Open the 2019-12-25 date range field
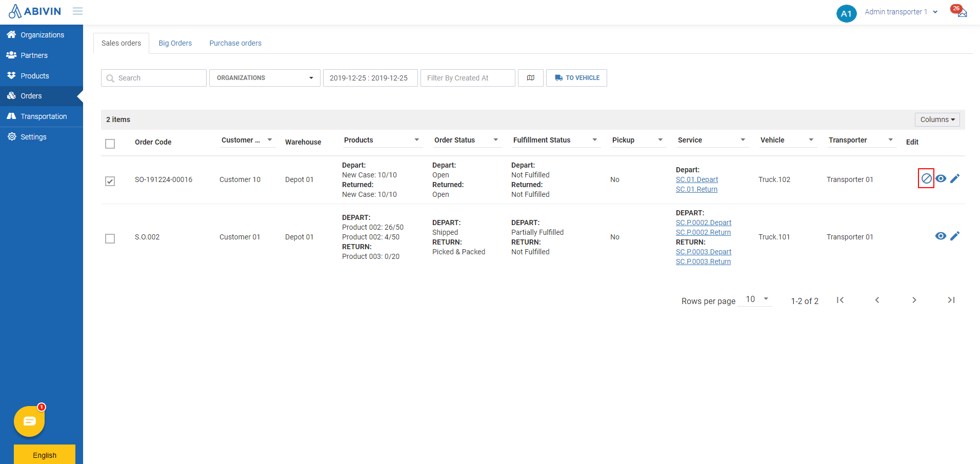 (x=370, y=78)
